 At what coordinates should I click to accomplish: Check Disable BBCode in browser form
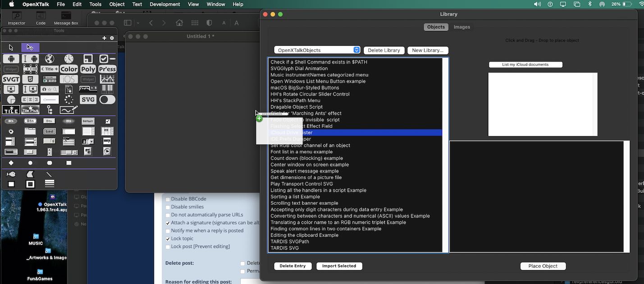[168, 199]
